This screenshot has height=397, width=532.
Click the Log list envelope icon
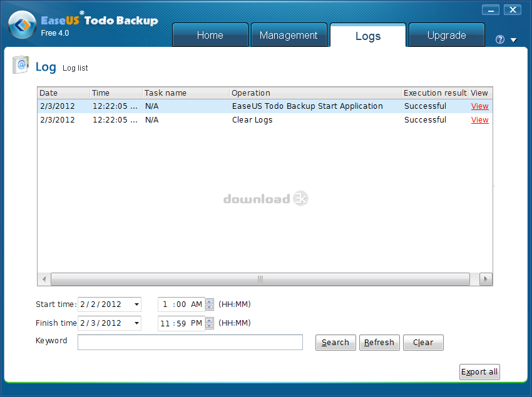(x=21, y=65)
